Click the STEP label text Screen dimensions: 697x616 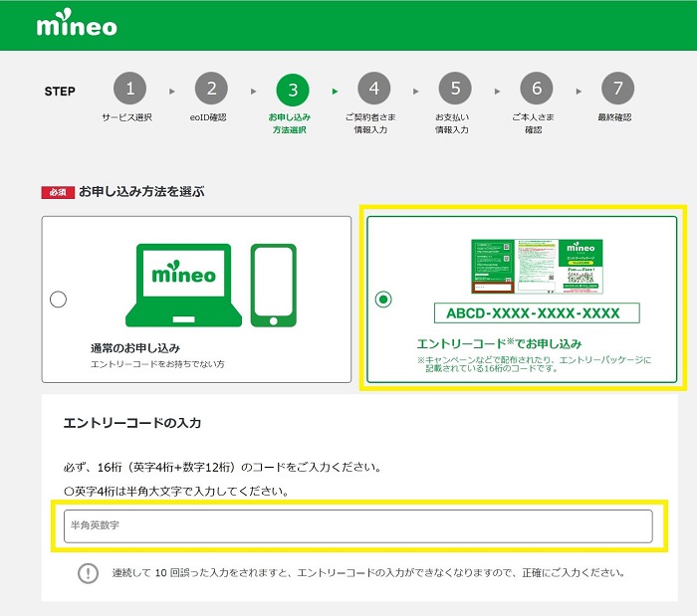[60, 92]
